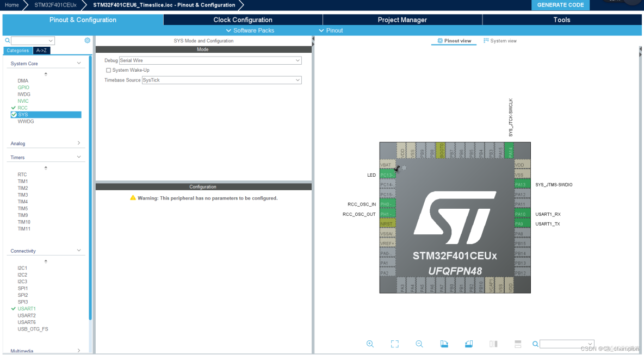Click the best fit icon under the chip
The image size is (644, 355).
tap(394, 344)
